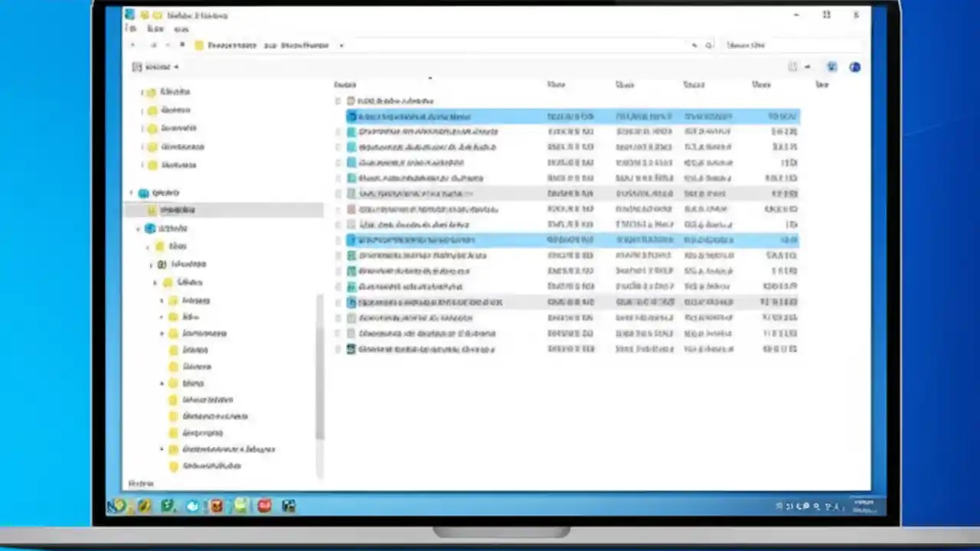Viewport: 980px width, 551px height.
Task: Open the Edit menu in the menu bar
Action: 155,29
